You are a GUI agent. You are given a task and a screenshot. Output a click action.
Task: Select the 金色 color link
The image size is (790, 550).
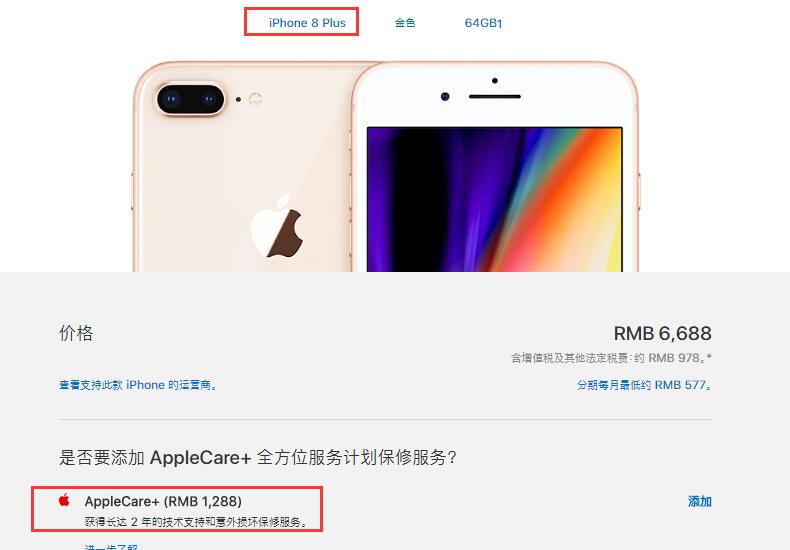pyautogui.click(x=405, y=23)
